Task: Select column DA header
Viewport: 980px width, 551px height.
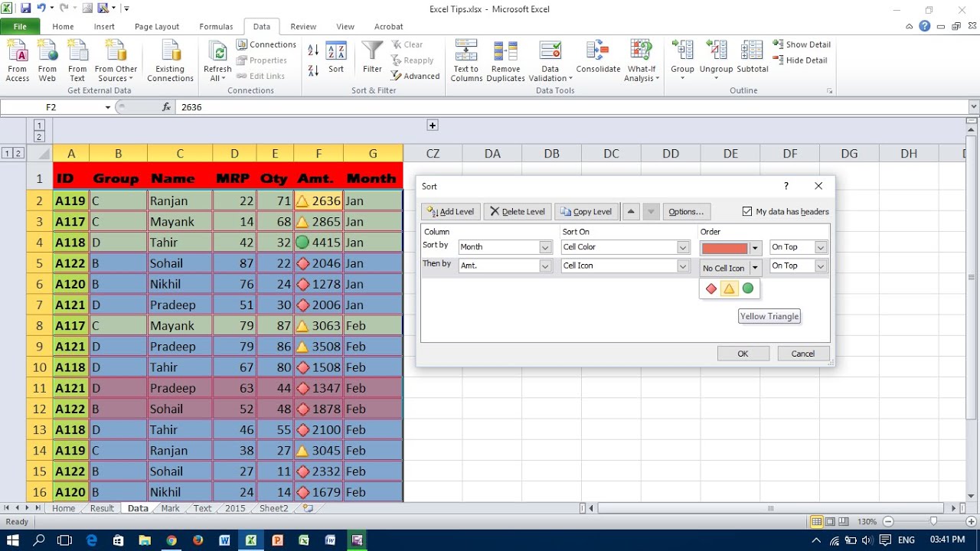Action: pos(492,153)
